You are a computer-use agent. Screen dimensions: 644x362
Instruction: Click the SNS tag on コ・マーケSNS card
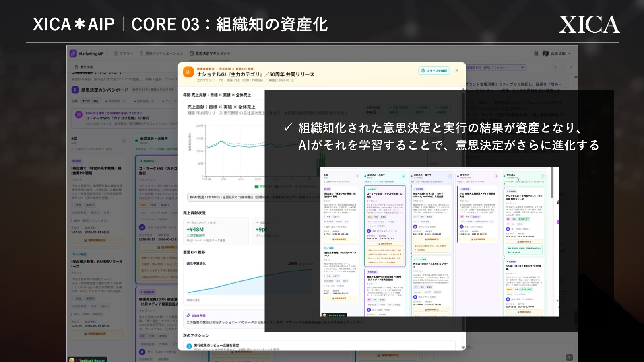[143, 205]
